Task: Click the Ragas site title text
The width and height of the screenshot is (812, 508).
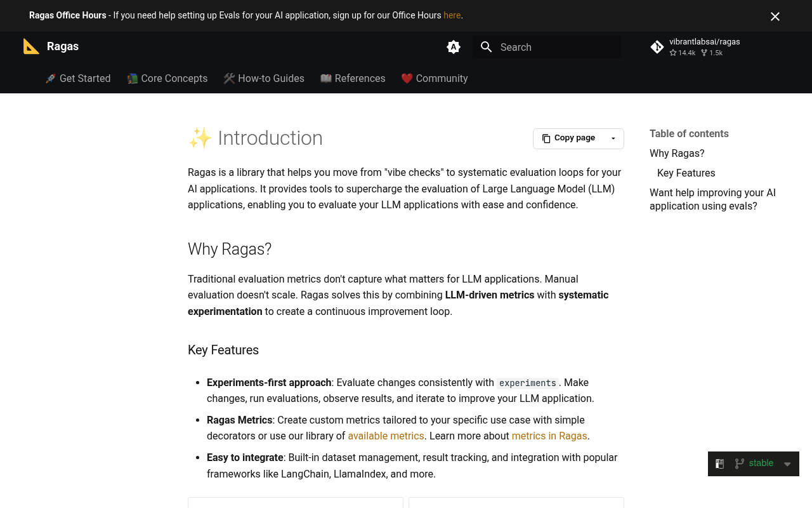Action: [63, 46]
